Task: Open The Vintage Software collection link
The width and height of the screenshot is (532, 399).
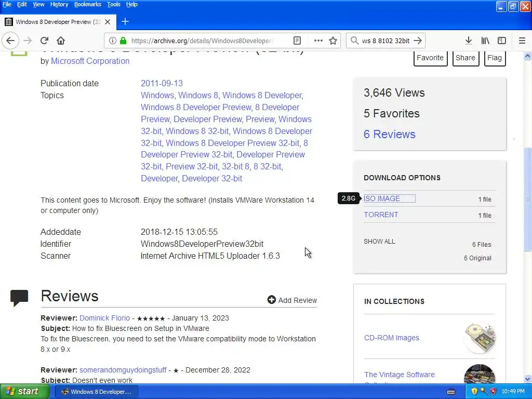Action: click(400, 375)
